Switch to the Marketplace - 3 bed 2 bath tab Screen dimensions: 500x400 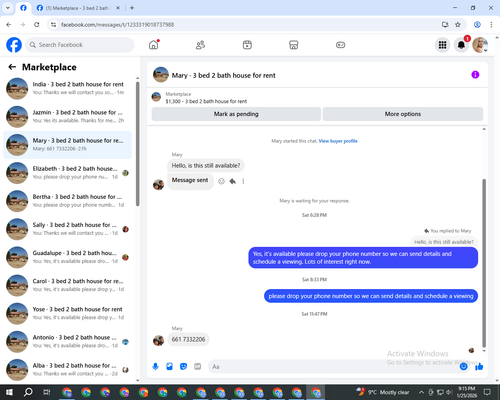pyautogui.click(x=77, y=8)
